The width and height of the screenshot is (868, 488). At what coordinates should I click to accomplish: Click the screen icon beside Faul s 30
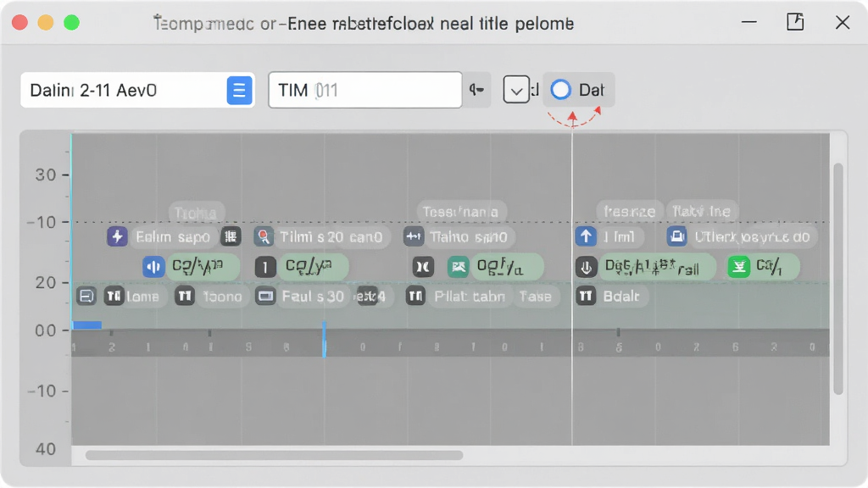[x=265, y=297]
